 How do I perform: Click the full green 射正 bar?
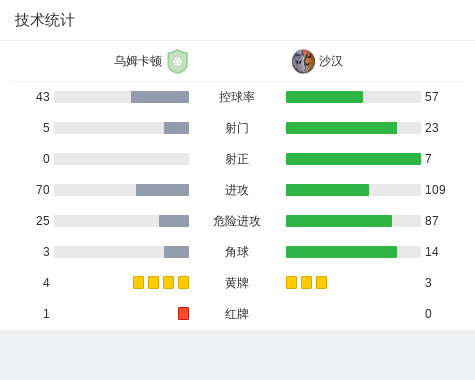353,159
